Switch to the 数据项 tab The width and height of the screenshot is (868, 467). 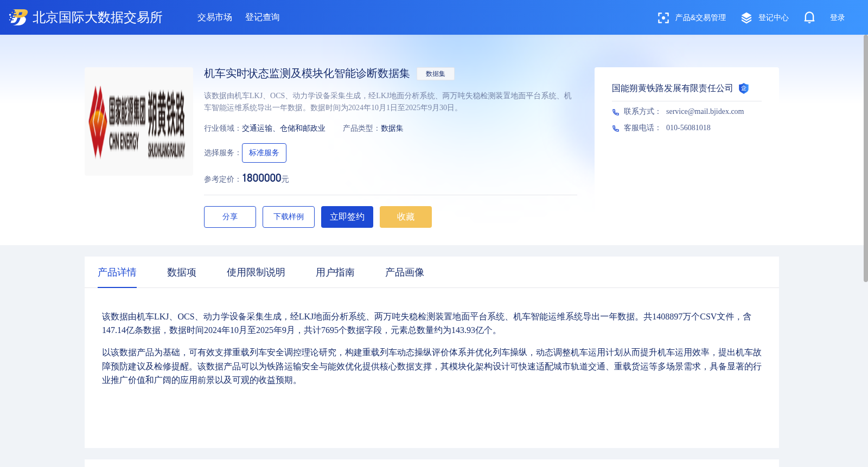(x=182, y=272)
